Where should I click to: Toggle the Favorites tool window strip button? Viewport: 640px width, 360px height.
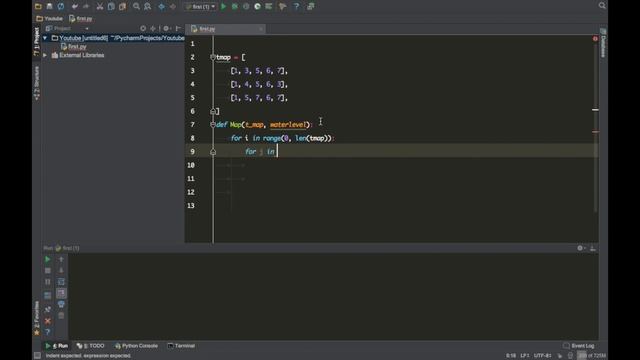tap(37, 318)
